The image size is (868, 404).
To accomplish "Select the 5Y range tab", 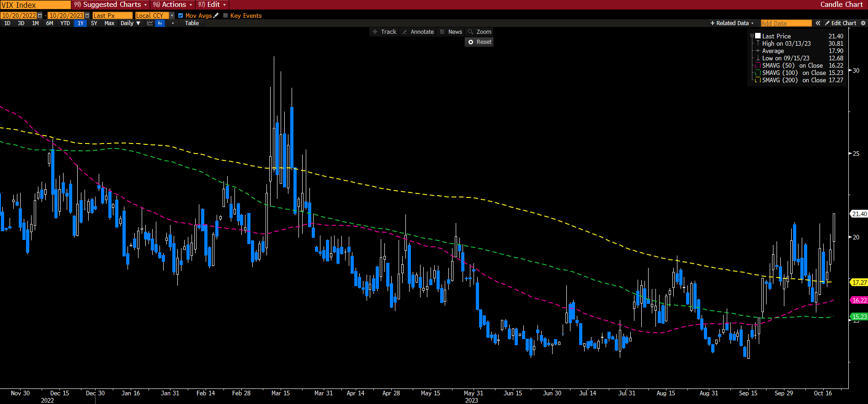I will 94,23.
